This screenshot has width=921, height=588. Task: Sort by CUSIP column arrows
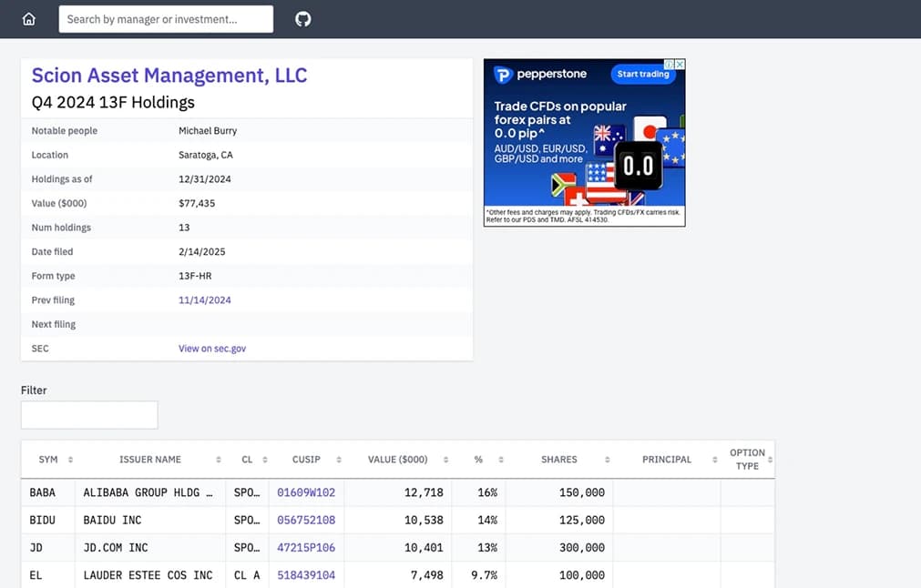[339, 460]
